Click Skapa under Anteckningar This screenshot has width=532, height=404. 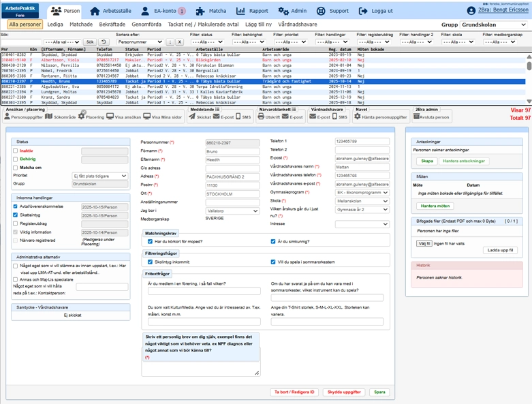coord(427,161)
